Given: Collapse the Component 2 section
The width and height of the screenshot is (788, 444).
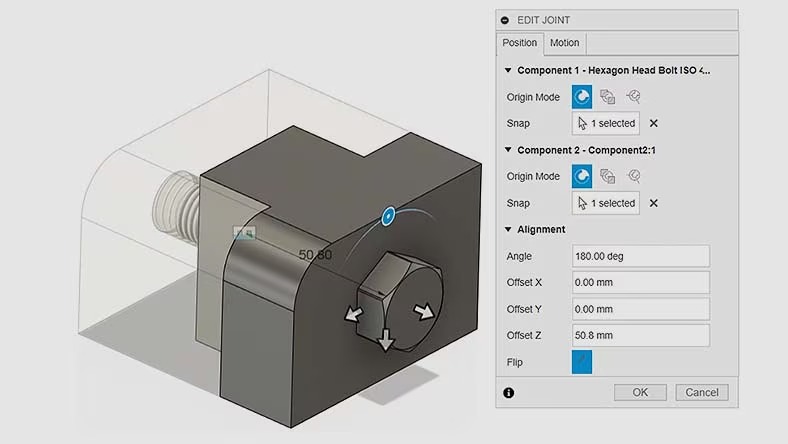Looking at the screenshot, I should (x=508, y=150).
